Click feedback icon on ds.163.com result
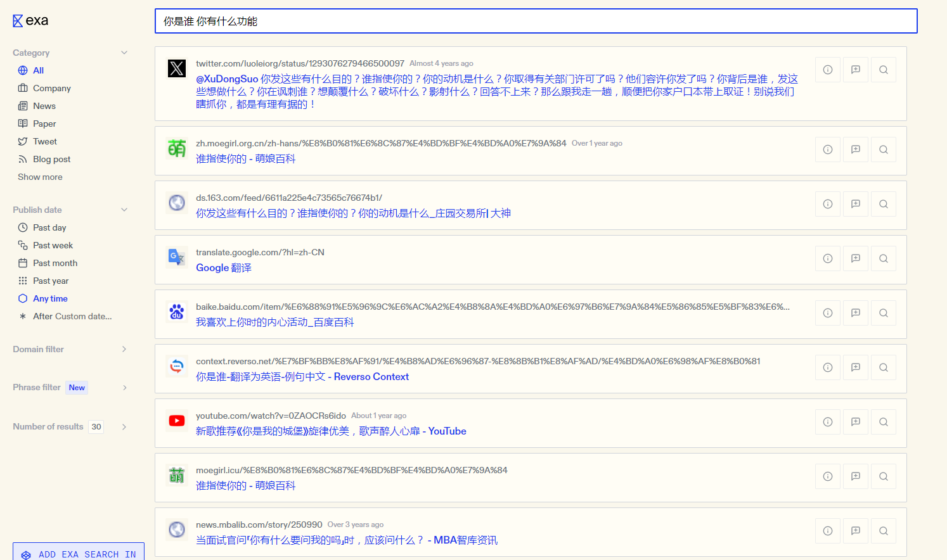The width and height of the screenshot is (947, 560). coord(856,204)
